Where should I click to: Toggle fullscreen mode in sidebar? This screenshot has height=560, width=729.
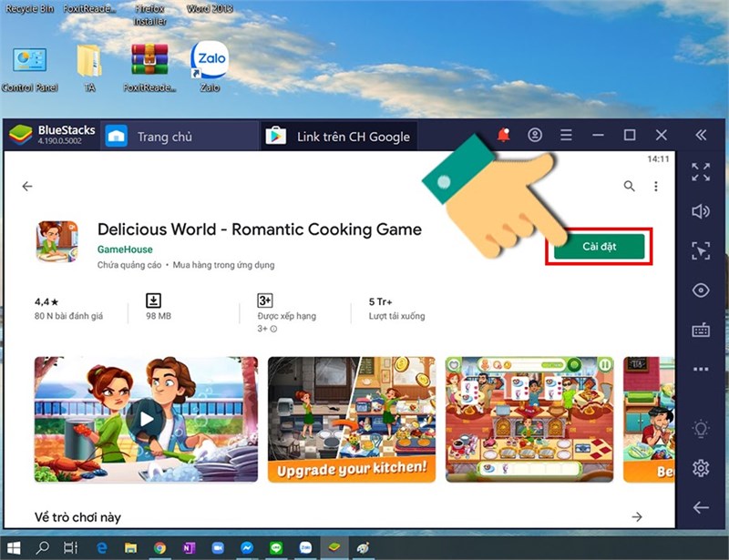700,171
